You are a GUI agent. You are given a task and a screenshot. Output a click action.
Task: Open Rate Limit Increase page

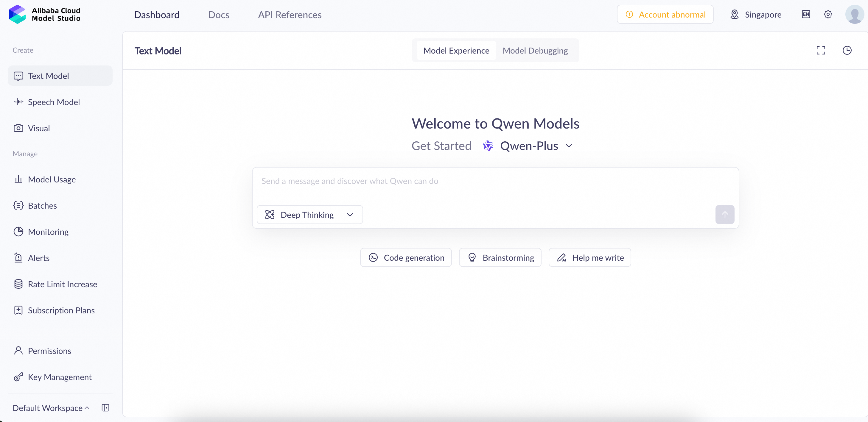[x=60, y=285]
